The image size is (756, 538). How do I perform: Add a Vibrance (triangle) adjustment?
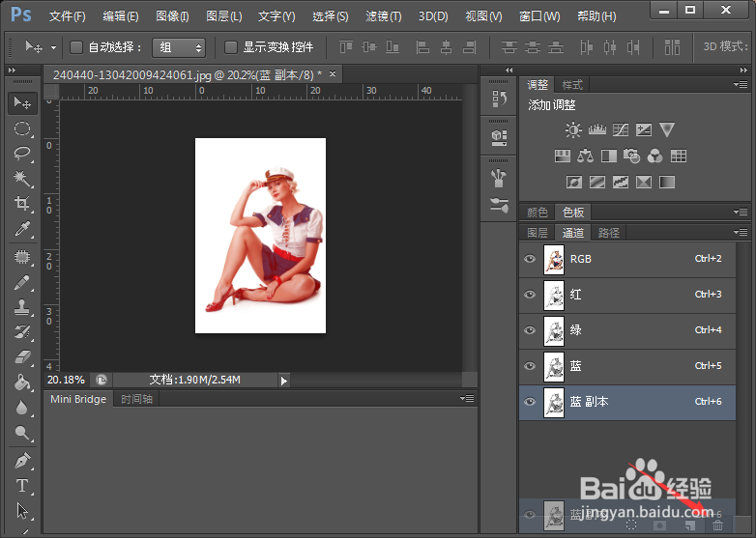667,129
